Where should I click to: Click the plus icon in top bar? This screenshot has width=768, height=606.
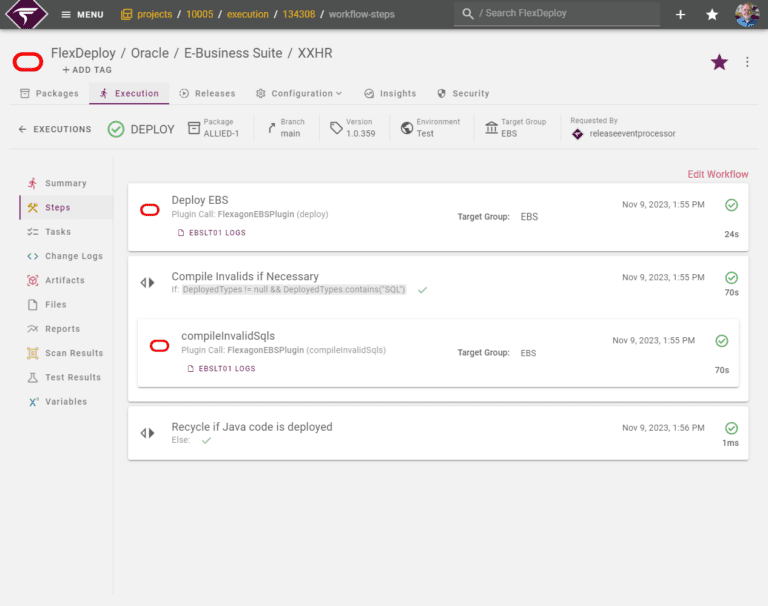[680, 15]
